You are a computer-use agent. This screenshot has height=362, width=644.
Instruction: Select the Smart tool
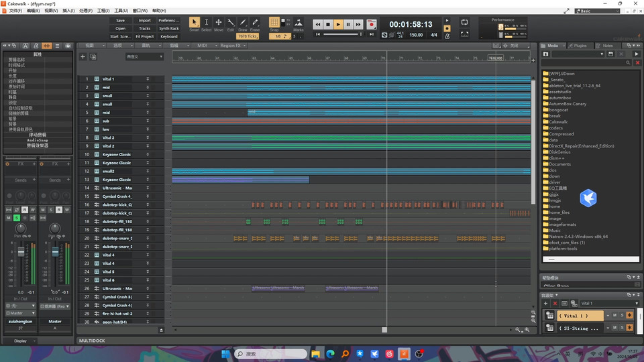click(195, 23)
